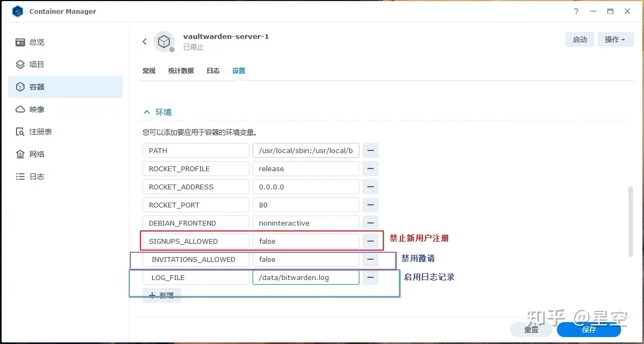Click the 启动 start button
Viewport: 644px width, 344px height.
[x=579, y=39]
